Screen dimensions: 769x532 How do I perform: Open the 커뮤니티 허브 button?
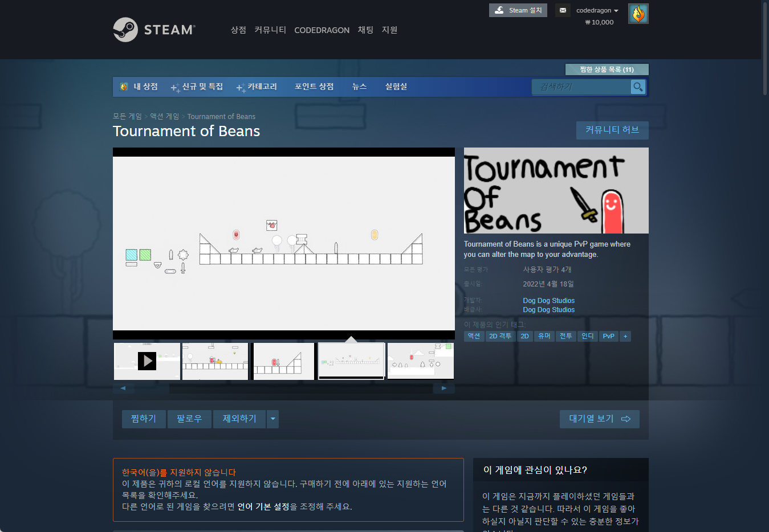[x=612, y=130]
